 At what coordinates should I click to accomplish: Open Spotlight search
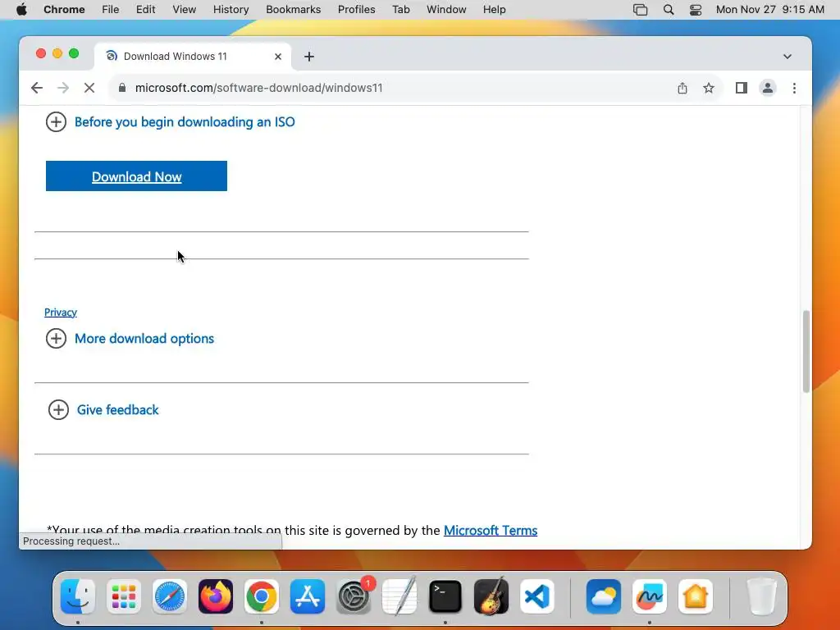click(x=668, y=10)
